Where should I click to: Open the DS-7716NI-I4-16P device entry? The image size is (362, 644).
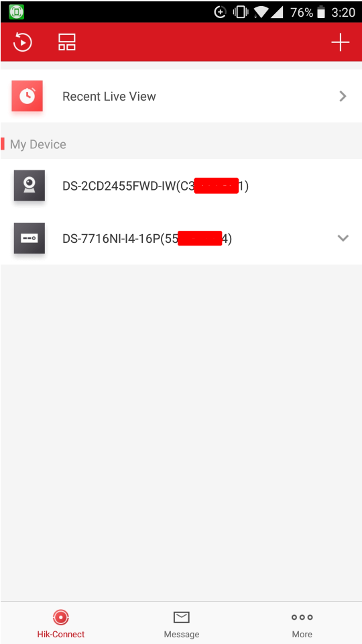coord(181,238)
